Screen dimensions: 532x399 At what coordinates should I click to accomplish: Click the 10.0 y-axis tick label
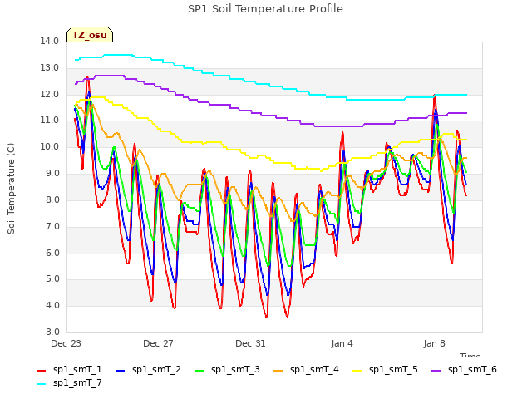pos(50,146)
